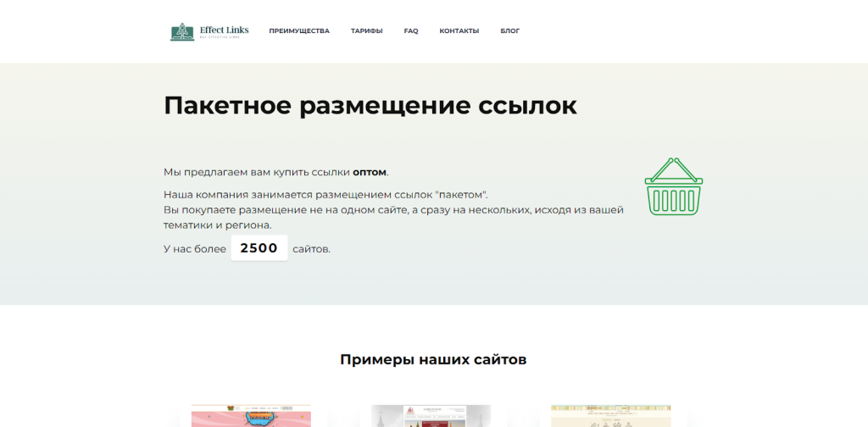Open the Блог link
The width and height of the screenshot is (868, 427).
coord(510,31)
